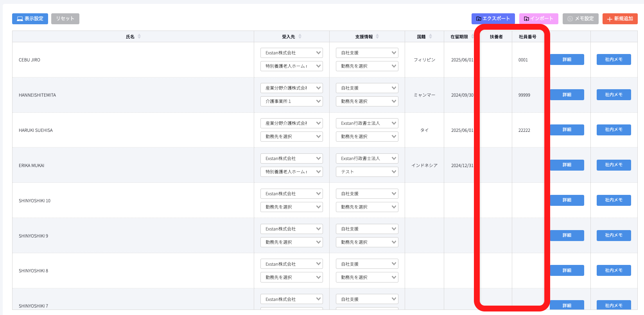Open 社内メモ for HARUKI SUEHISA
Viewport: 644px width, 315px height.
[614, 130]
